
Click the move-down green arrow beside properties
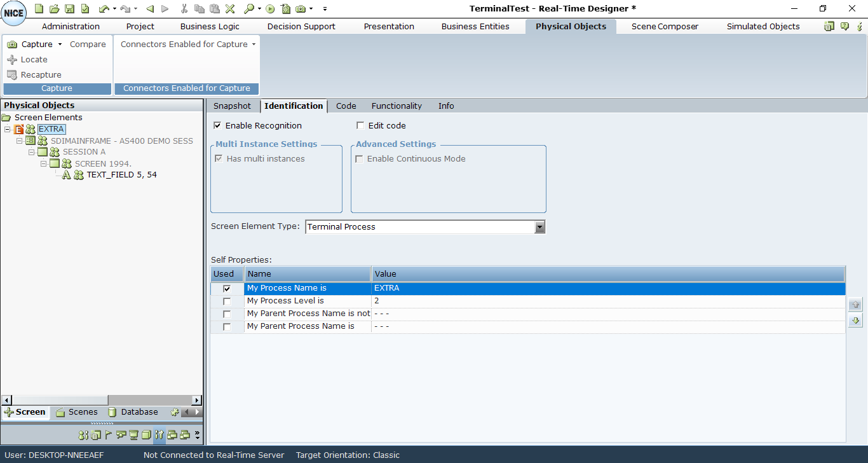[x=855, y=321]
